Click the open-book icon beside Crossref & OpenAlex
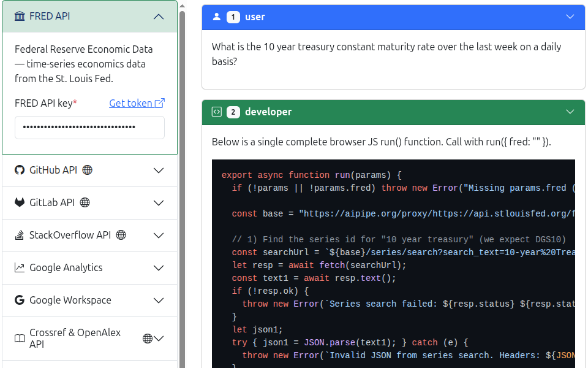 click(19, 337)
